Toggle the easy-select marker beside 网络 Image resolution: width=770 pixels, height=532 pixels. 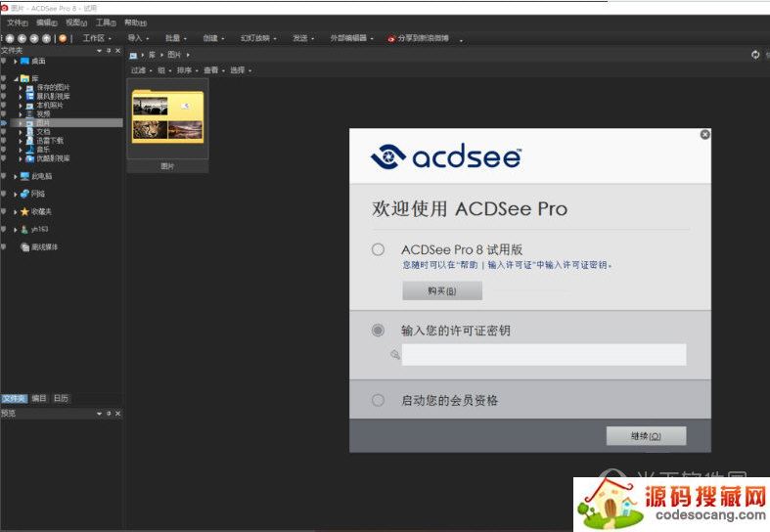click(4, 194)
